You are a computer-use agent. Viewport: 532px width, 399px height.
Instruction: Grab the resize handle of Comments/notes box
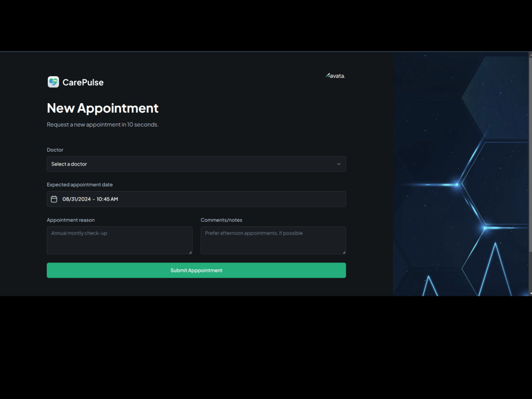[x=344, y=252]
